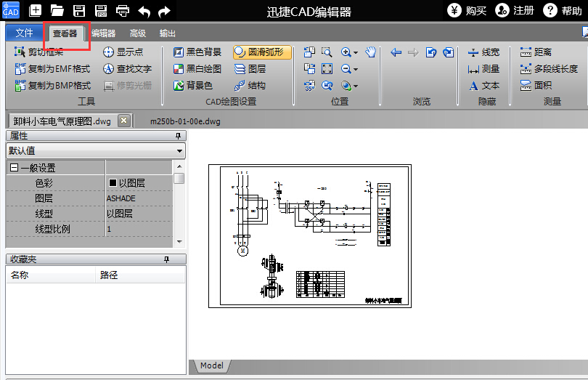Click the Model layout tab
The image size is (588, 380).
(211, 365)
